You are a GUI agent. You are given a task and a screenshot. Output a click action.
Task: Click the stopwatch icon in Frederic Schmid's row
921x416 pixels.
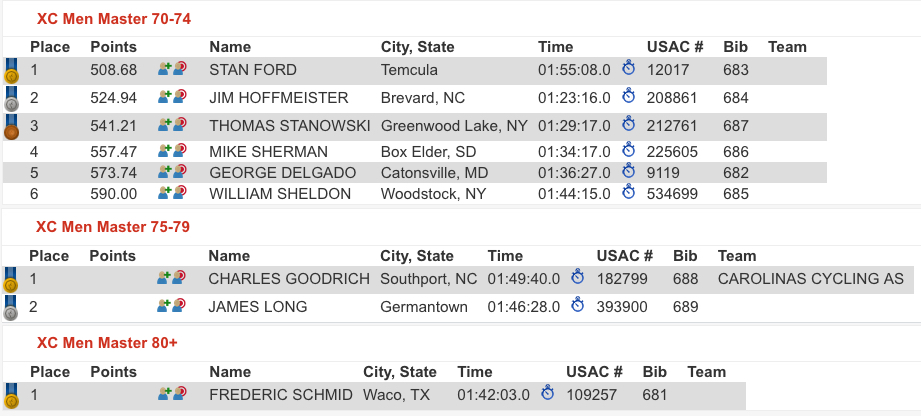pyautogui.click(x=547, y=394)
